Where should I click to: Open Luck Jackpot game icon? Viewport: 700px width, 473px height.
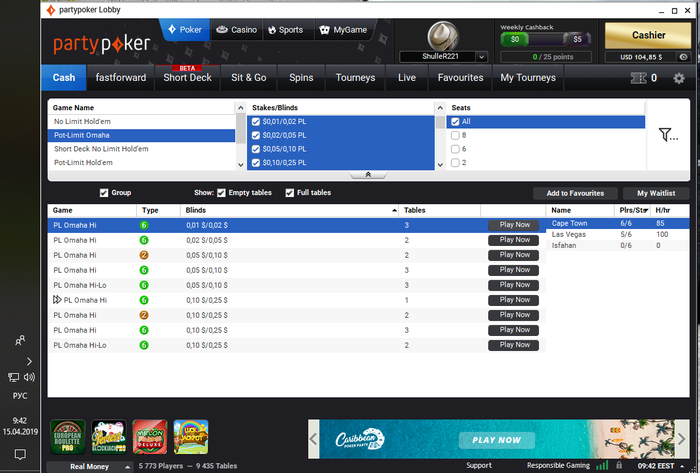coord(191,436)
